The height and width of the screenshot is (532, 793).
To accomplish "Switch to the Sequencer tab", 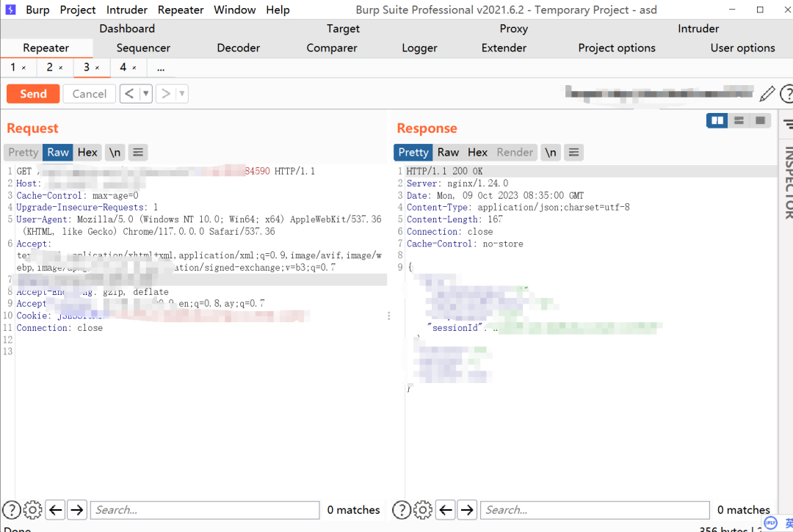I will [143, 48].
